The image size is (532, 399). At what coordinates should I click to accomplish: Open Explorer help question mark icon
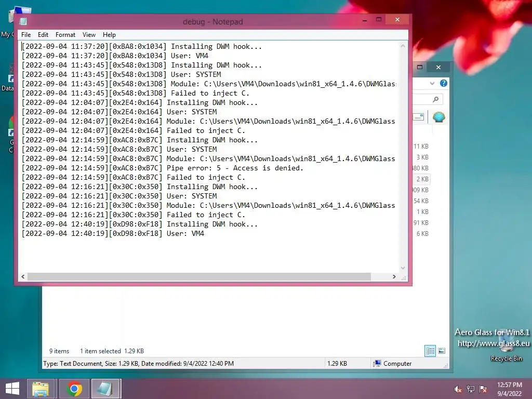(x=444, y=83)
